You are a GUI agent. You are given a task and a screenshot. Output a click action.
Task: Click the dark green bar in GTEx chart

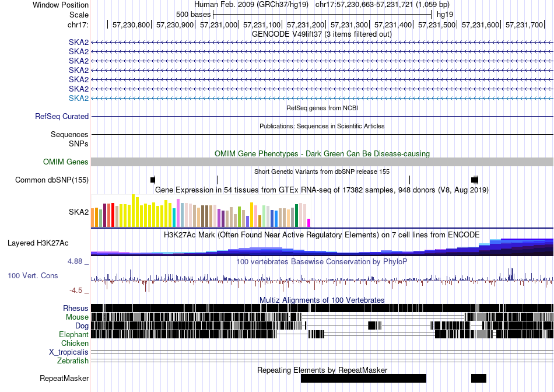coord(296,216)
